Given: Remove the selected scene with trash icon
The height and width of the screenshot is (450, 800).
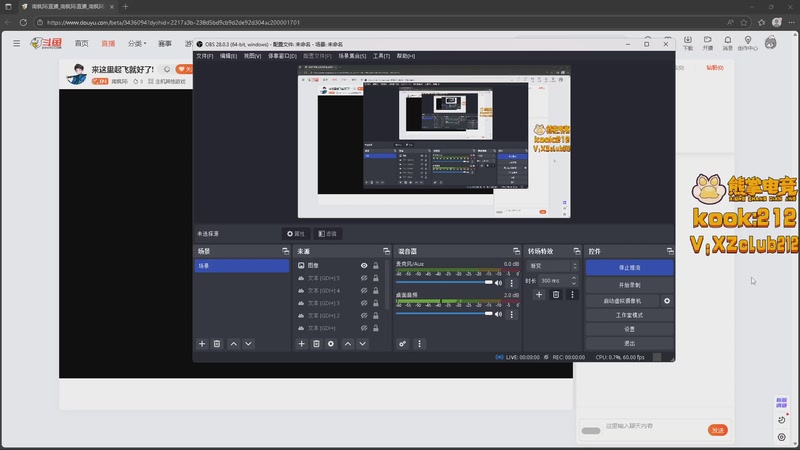Looking at the screenshot, I should (x=217, y=344).
